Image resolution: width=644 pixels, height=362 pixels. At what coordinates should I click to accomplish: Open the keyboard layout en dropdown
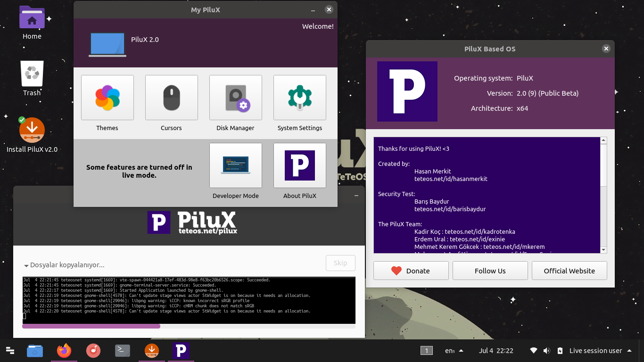tap(454, 351)
